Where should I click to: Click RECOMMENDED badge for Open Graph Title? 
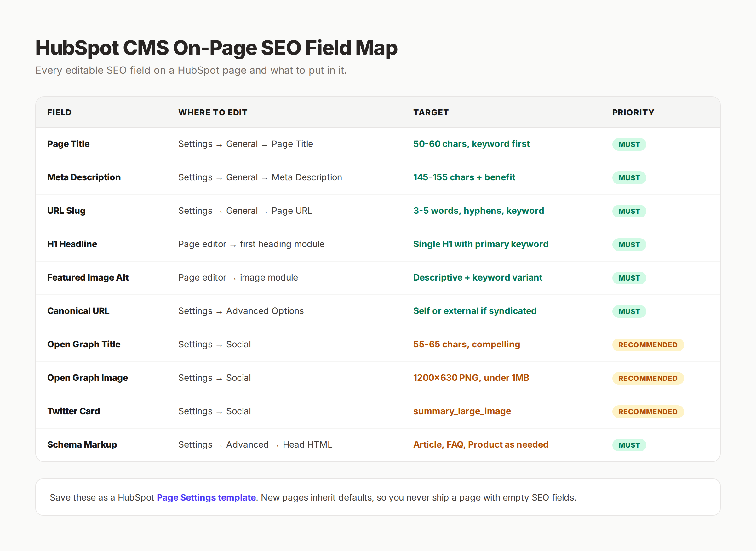[x=648, y=345]
